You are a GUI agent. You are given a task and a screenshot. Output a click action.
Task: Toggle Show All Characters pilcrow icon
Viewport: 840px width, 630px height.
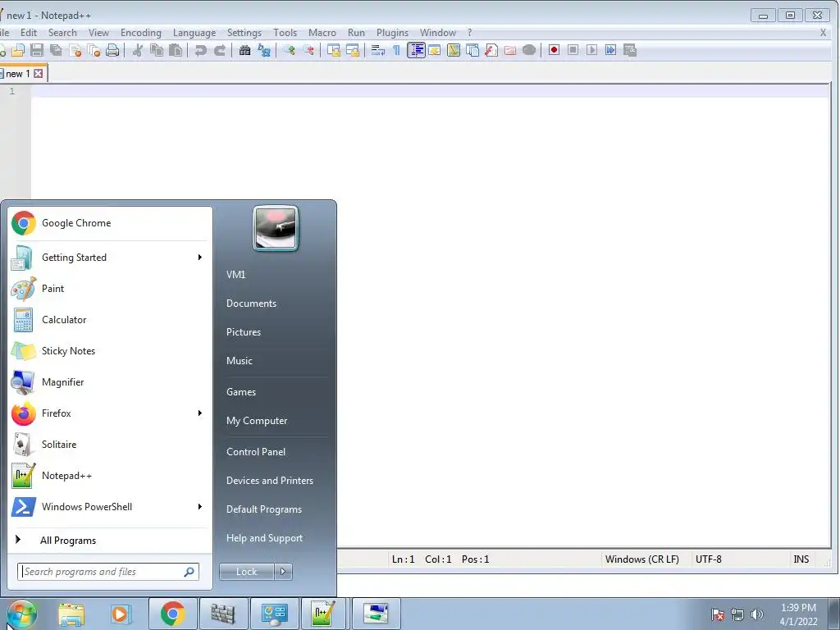pos(396,50)
